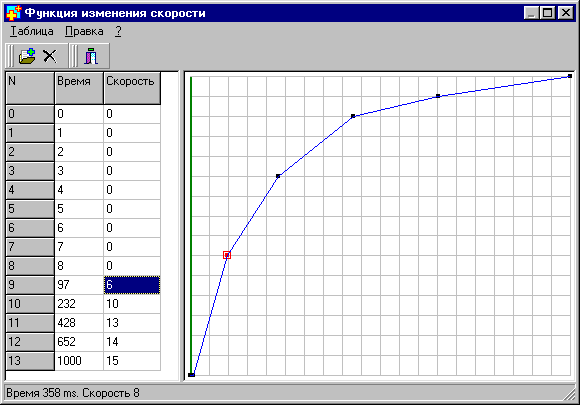This screenshot has height=405, width=580.
Task: Select the time cell containing 428
Action: click(x=79, y=323)
